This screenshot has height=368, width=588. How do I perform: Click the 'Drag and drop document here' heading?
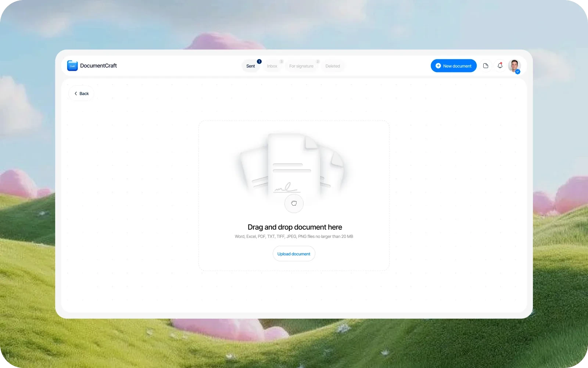click(295, 227)
